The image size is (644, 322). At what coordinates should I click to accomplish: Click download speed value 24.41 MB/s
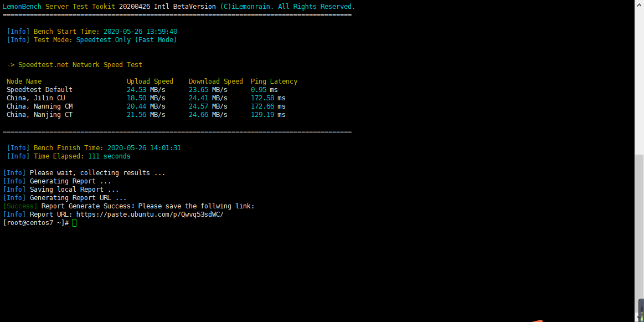click(x=208, y=98)
